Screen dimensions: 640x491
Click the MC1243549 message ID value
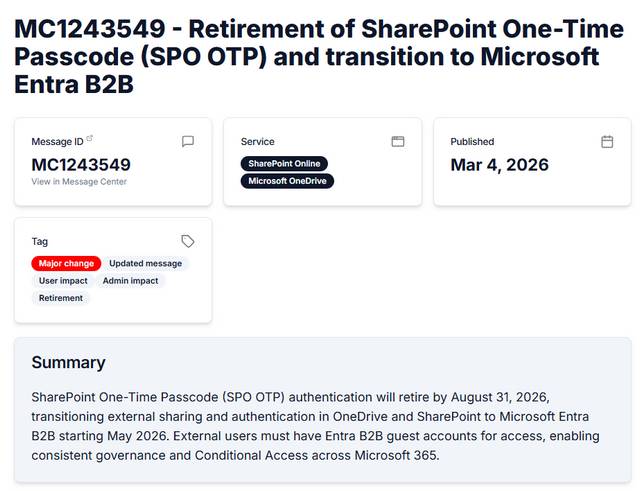(x=81, y=164)
